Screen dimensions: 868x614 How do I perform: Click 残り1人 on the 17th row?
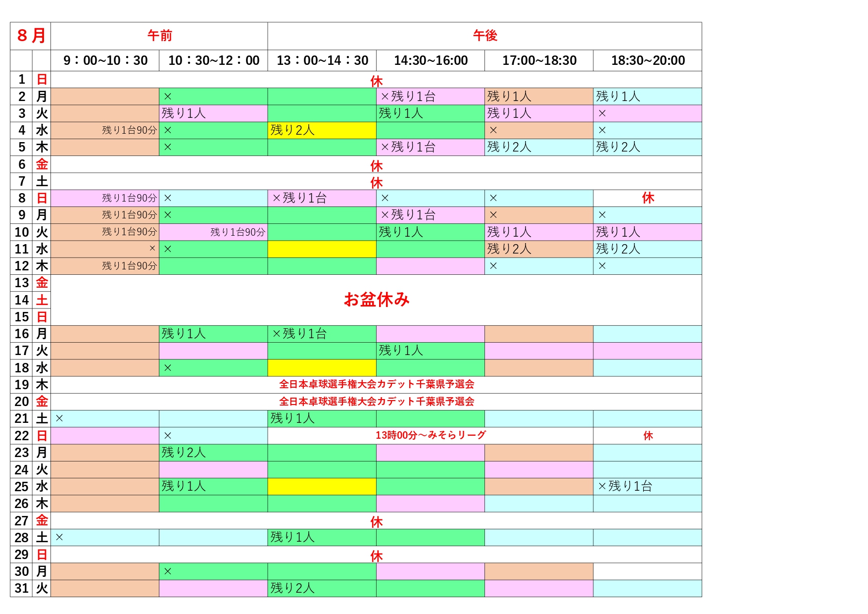pos(401,351)
